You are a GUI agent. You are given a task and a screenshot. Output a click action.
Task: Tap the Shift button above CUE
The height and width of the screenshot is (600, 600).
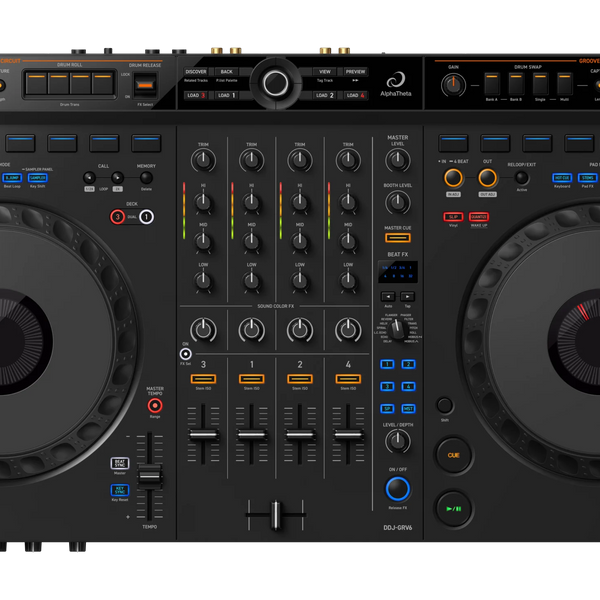pyautogui.click(x=445, y=405)
